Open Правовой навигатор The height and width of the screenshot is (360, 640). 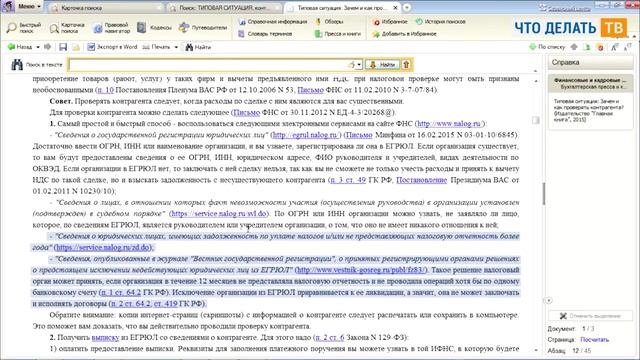(111, 28)
